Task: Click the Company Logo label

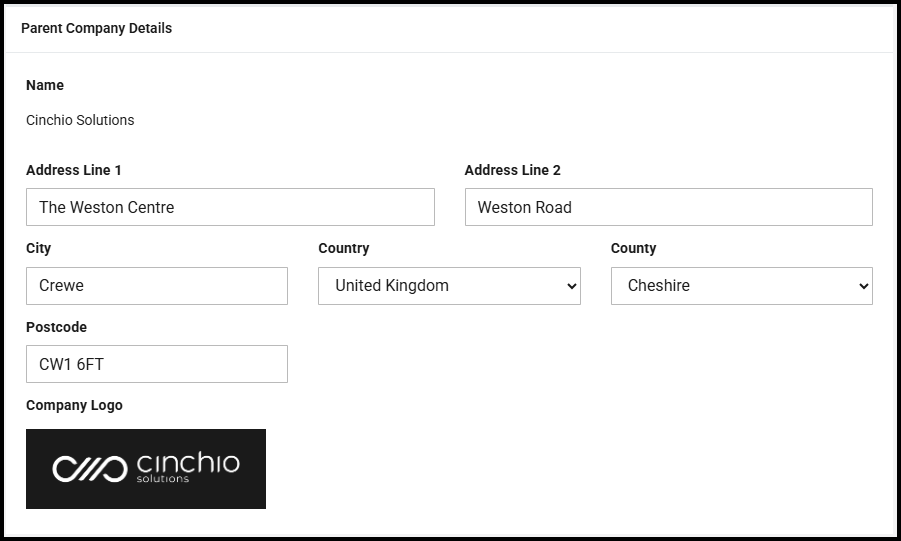Action: tap(74, 405)
